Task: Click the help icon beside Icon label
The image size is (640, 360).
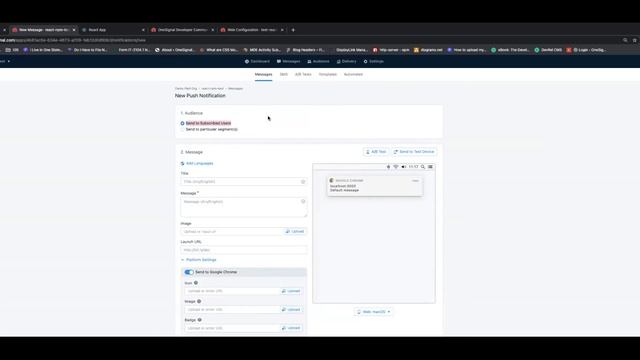Action: [x=196, y=283]
